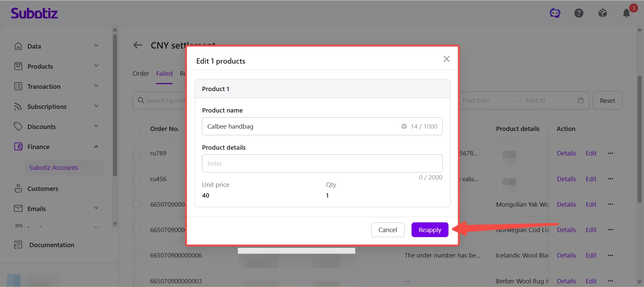
Task: Switch to the Order tab
Action: click(x=141, y=73)
